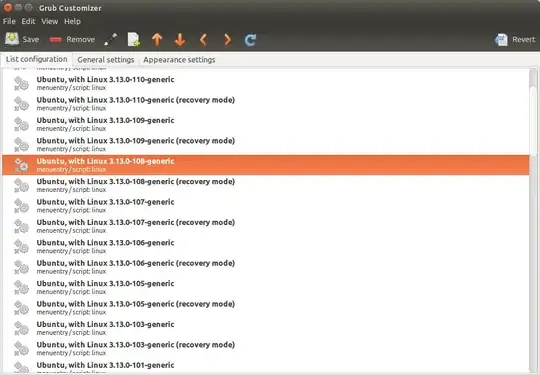Select "Ubuntu, with Linux 3.13.0-108-generic (recovery mode)"
The height and width of the screenshot is (375, 540).
(x=136, y=181)
